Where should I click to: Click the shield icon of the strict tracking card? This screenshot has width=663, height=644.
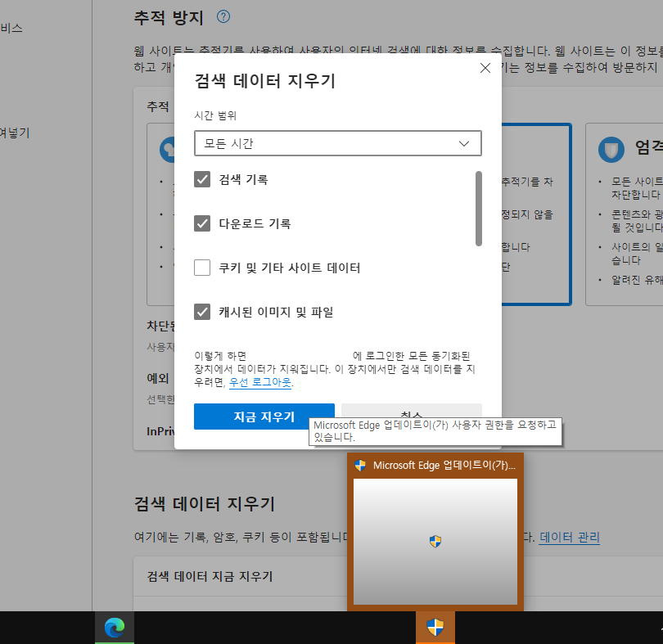[x=611, y=150]
